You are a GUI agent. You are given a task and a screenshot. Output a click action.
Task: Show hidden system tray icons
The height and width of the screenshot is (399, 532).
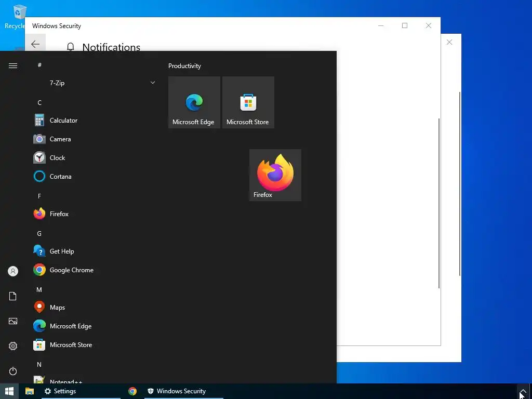[523, 391]
